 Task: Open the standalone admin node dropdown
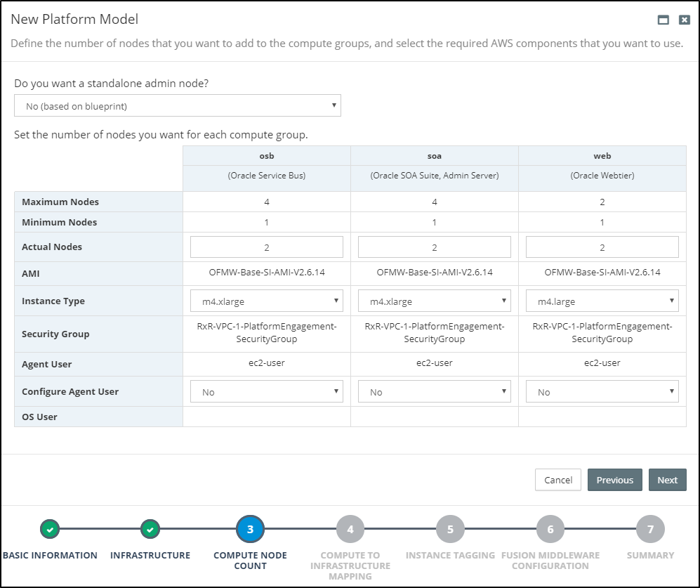pos(178,106)
